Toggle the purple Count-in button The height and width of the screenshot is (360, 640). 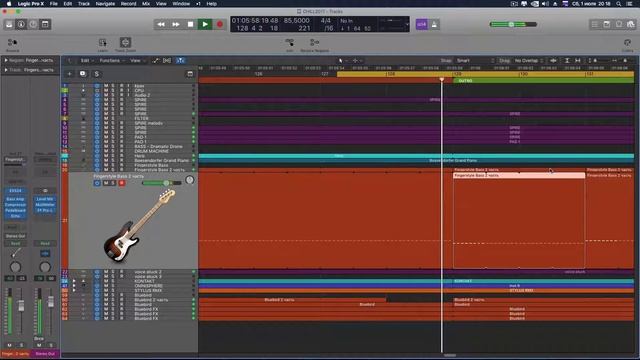pyautogui.click(x=422, y=24)
